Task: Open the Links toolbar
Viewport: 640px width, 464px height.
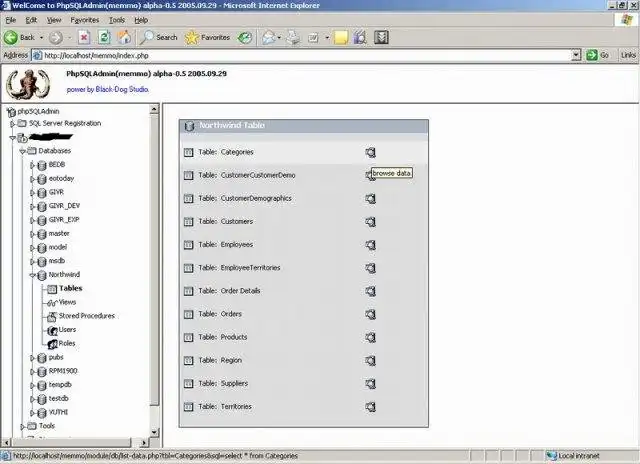Action: tap(628, 55)
